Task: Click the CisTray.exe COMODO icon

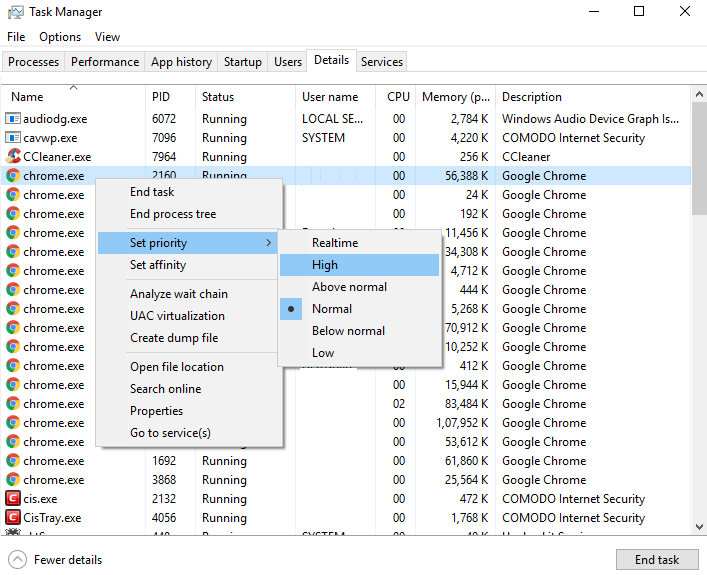Action: point(13,517)
